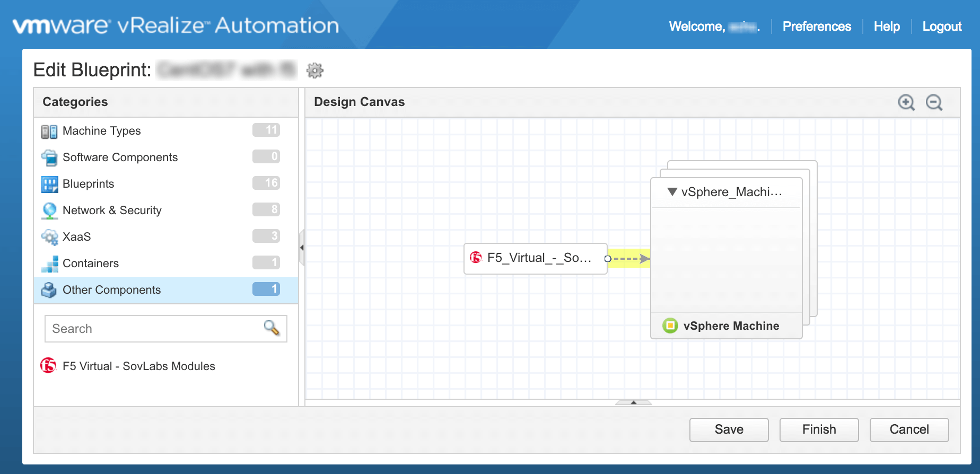The width and height of the screenshot is (980, 474).
Task: Click the Logout link
Action: pyautogui.click(x=942, y=27)
